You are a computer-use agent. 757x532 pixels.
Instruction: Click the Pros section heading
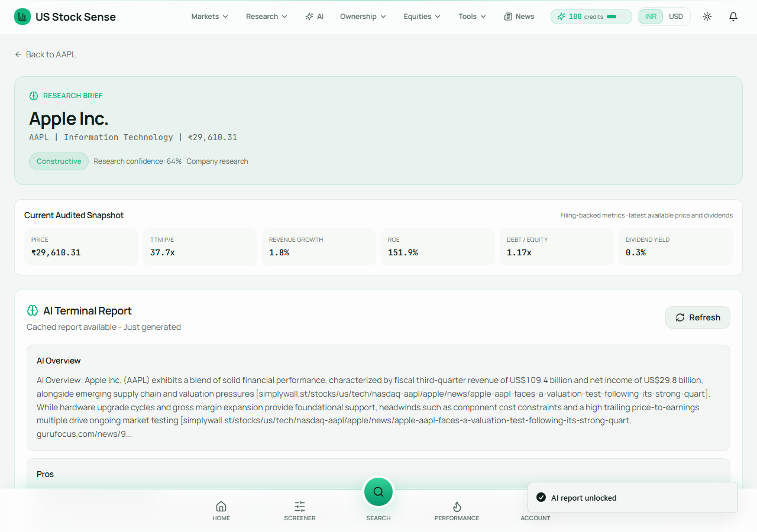(x=45, y=474)
